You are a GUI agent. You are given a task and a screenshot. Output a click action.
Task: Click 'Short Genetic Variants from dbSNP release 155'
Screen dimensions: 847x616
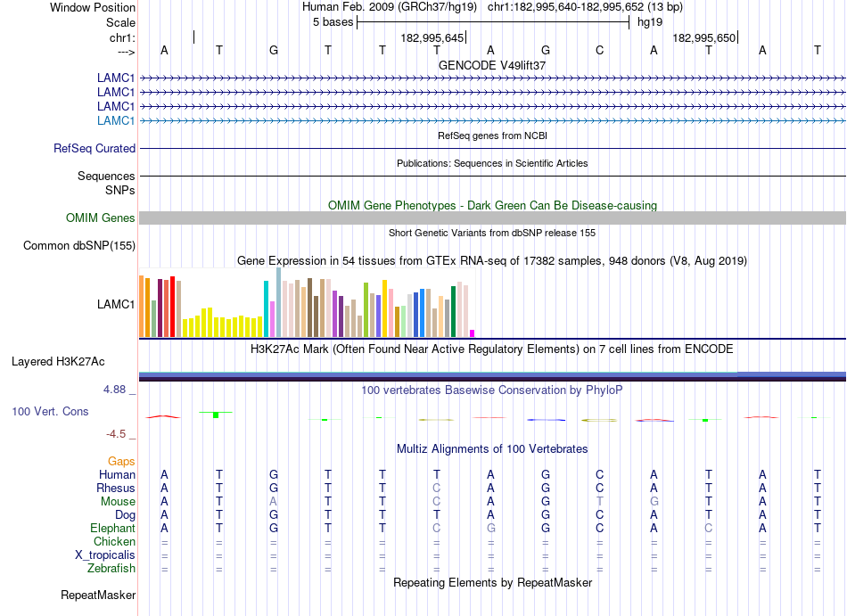(x=492, y=233)
